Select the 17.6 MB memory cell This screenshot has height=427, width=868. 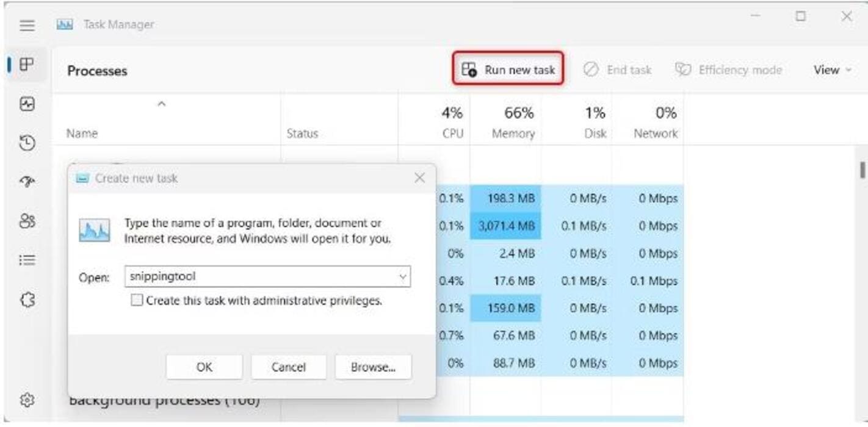505,281
